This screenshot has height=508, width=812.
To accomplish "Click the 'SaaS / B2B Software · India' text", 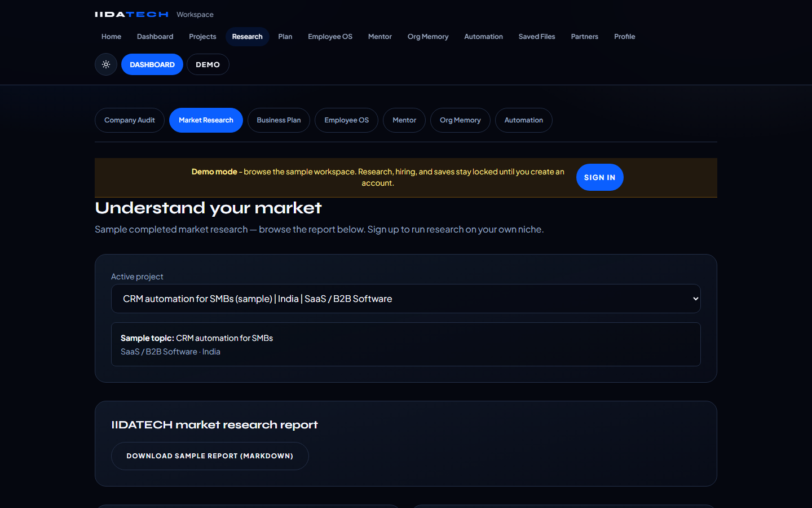I will click(170, 352).
